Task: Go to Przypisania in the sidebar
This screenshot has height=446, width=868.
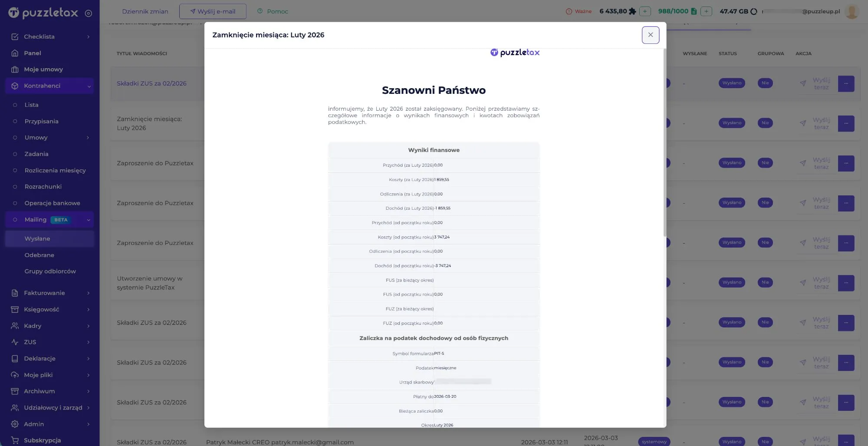Action: click(x=41, y=121)
